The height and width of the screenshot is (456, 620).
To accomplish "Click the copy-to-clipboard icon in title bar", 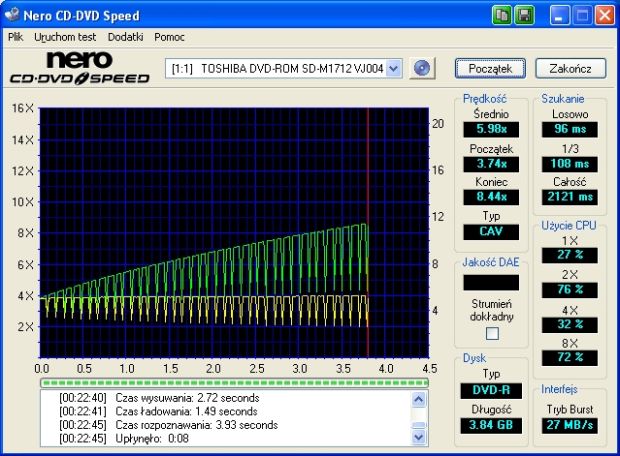I will pos(502,15).
